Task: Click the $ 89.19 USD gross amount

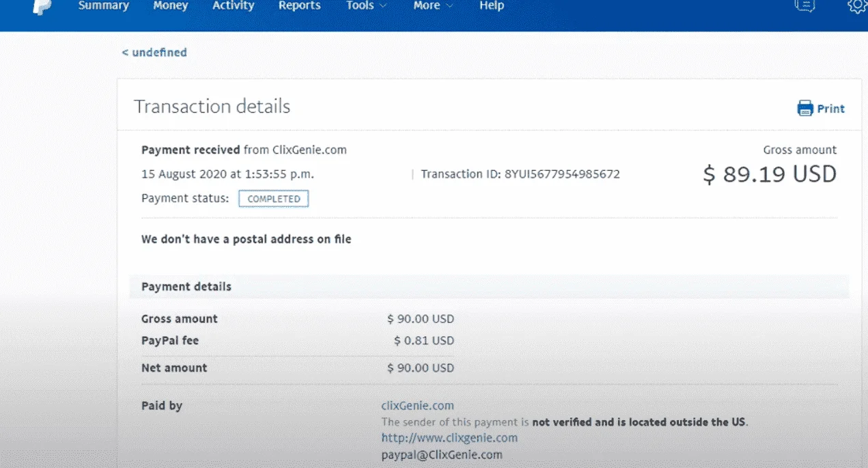Action: [x=770, y=174]
